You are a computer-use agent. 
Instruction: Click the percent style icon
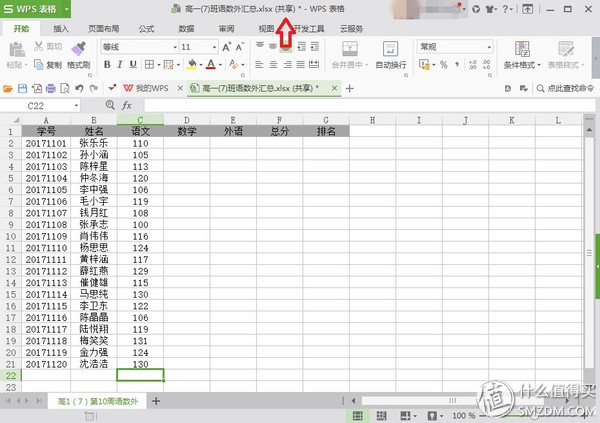coord(443,65)
